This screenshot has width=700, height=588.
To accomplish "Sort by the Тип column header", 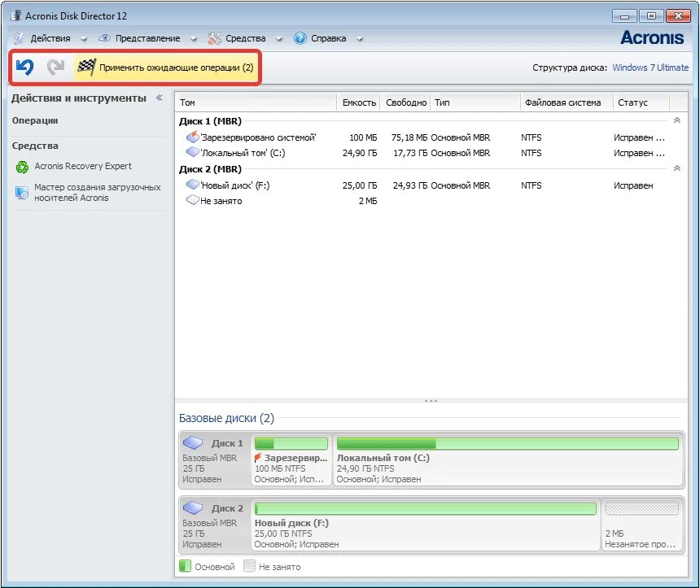I will pos(475,102).
